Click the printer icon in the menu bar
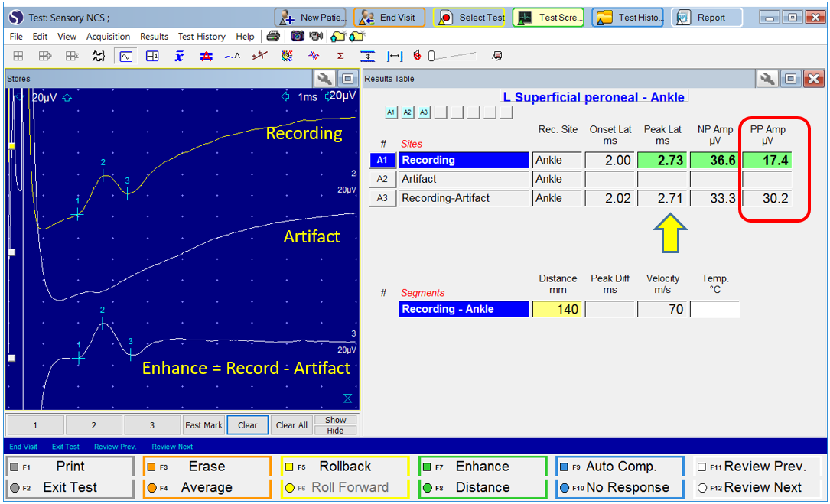The height and width of the screenshot is (504, 830). pyautogui.click(x=273, y=36)
